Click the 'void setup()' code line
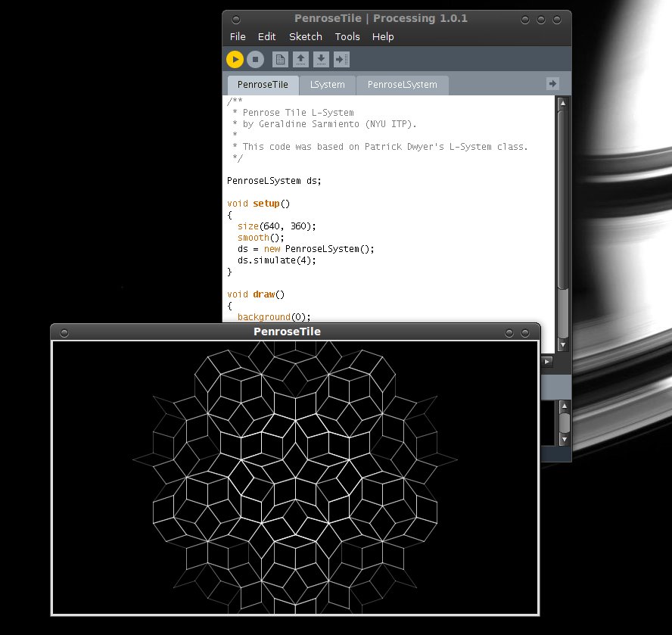The image size is (672, 635). [x=258, y=204]
